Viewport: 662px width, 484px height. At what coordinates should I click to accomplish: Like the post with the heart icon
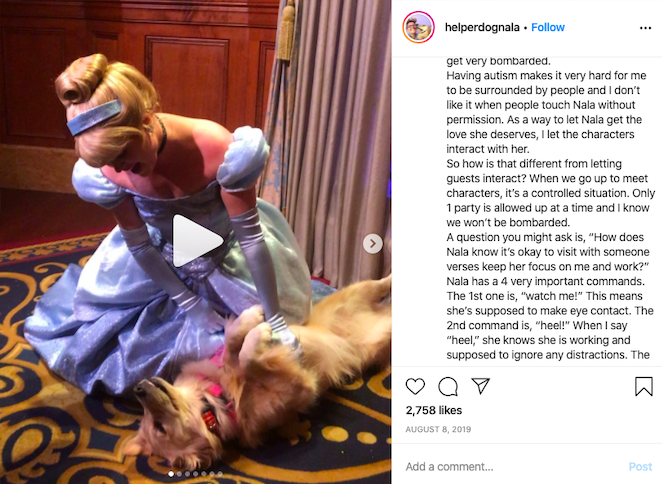(x=415, y=386)
